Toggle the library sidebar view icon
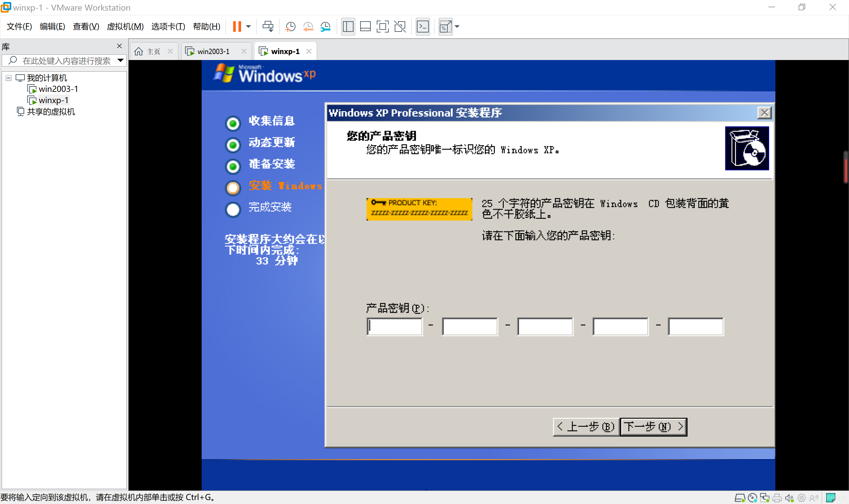This screenshot has height=504, width=849. coord(348,27)
